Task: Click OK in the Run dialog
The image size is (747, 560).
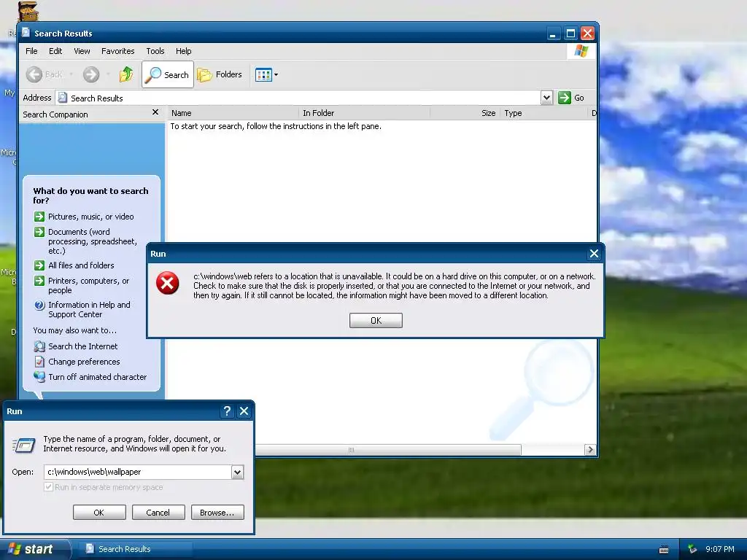Action: [99, 513]
